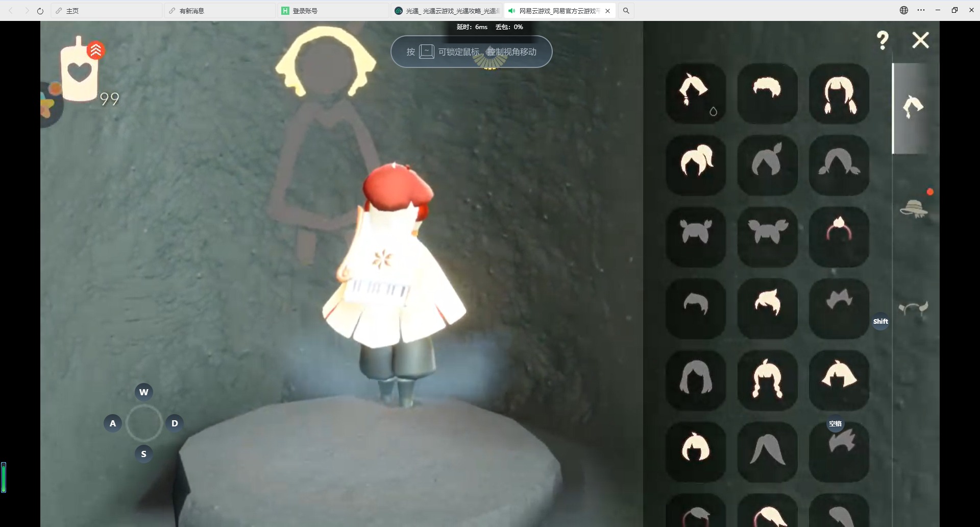980x527 pixels.
Task: Click the 99 candle count
Action: pyautogui.click(x=110, y=99)
